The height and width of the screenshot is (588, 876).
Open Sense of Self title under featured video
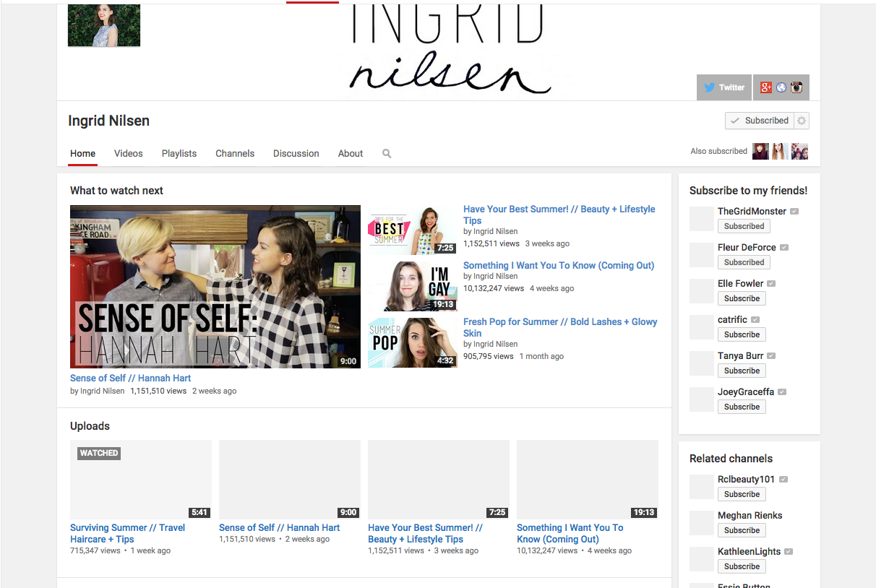coord(131,378)
